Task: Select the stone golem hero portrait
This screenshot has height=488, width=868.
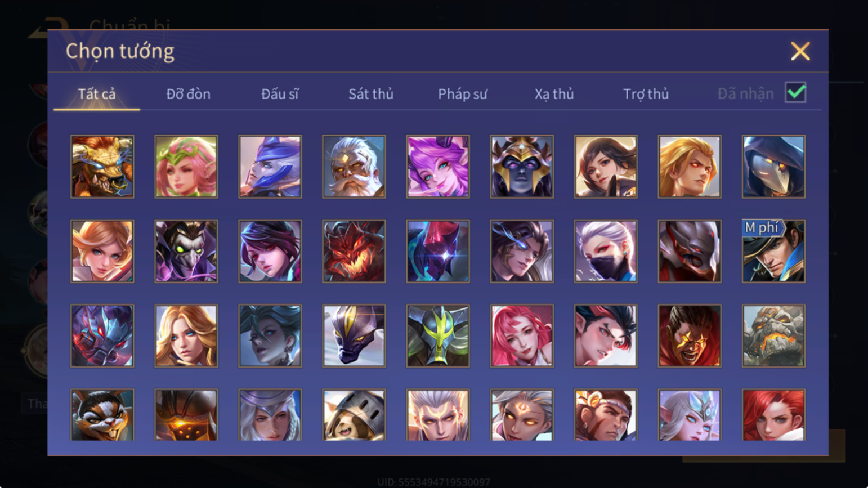Action: point(773,336)
